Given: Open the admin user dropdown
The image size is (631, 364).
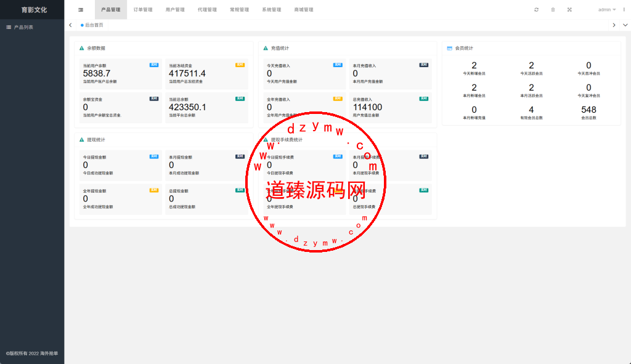Looking at the screenshot, I should point(607,10).
